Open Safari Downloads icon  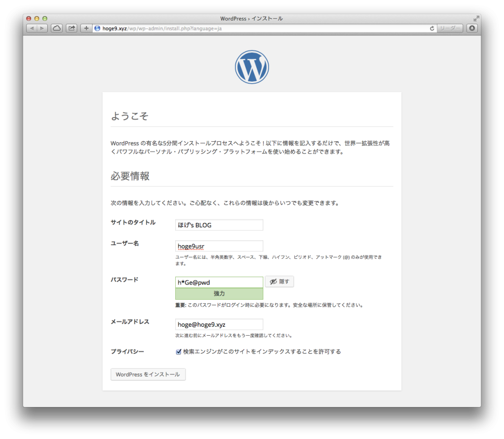click(472, 28)
